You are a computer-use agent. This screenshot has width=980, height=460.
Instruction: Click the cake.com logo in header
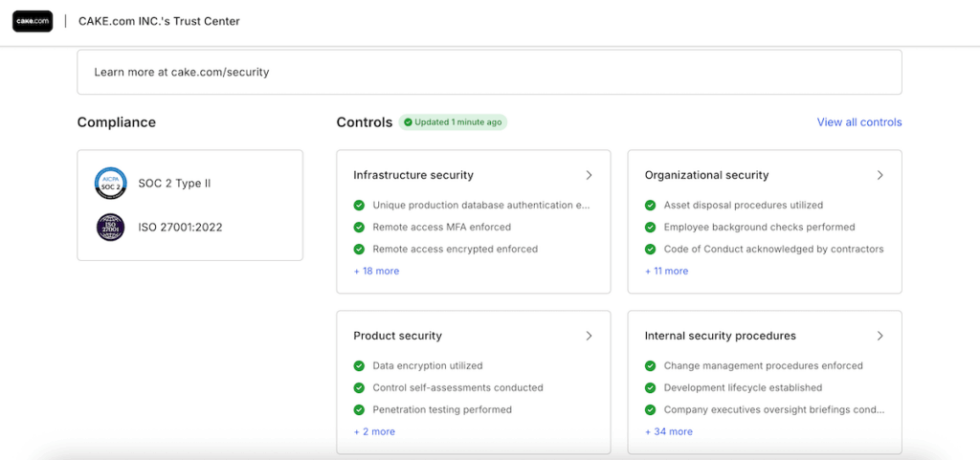coord(33,21)
